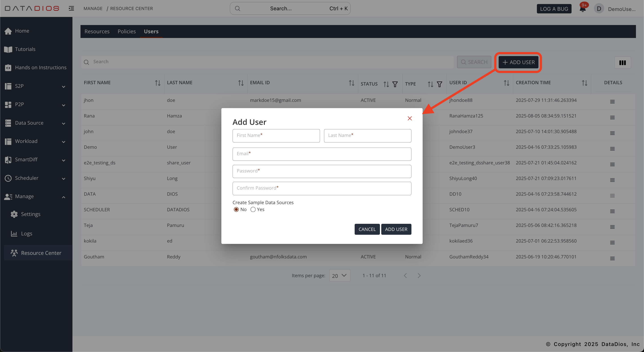Toggle the sidebar collapse menu icon
The width and height of the screenshot is (644, 352).
(71, 8)
